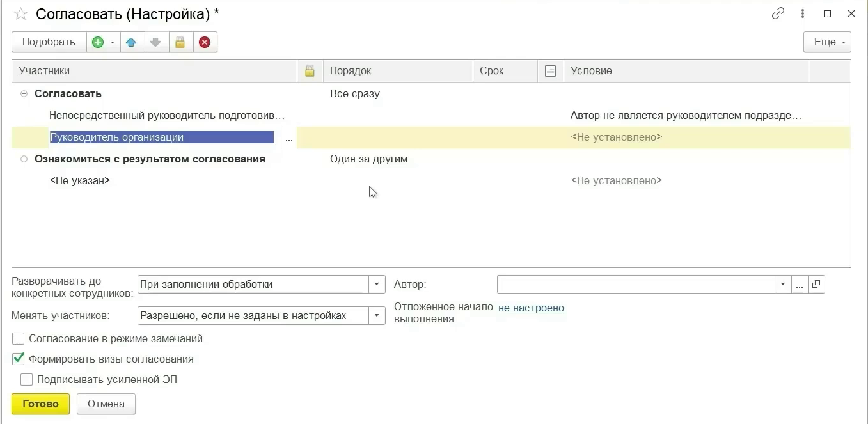Click the green add participant icon
The height and width of the screenshot is (424, 868).
[98, 42]
